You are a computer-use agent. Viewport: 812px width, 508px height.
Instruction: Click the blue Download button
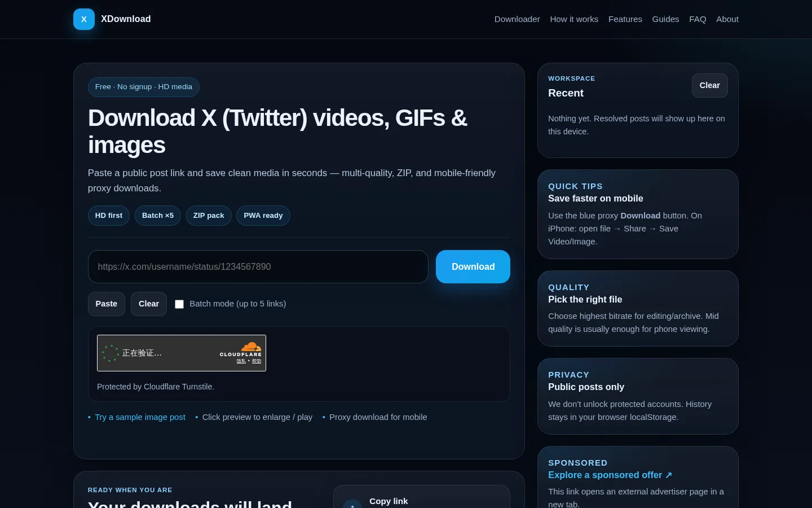click(x=473, y=266)
